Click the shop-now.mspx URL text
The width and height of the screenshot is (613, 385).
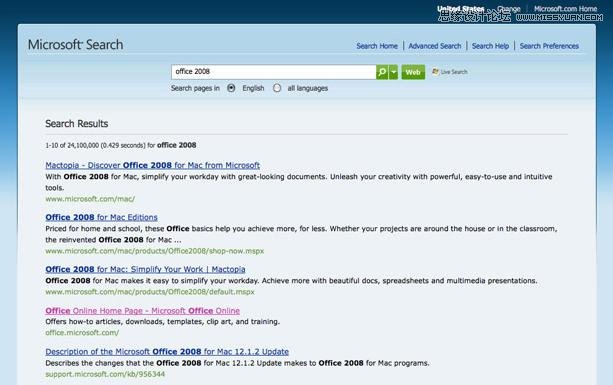[154, 251]
